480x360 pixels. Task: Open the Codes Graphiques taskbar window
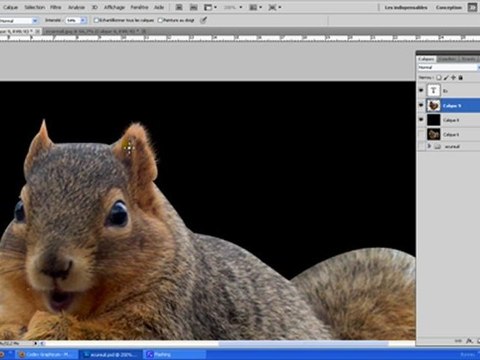(x=46, y=354)
